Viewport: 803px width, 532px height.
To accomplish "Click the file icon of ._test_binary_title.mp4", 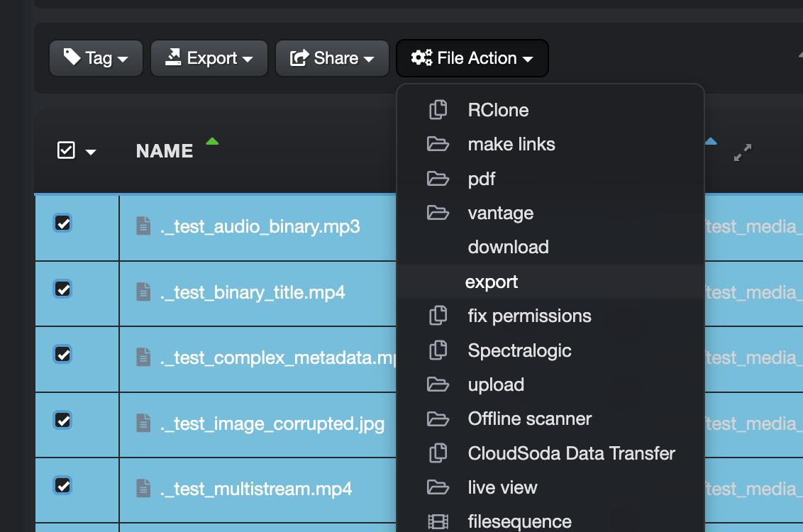I will pyautogui.click(x=143, y=292).
